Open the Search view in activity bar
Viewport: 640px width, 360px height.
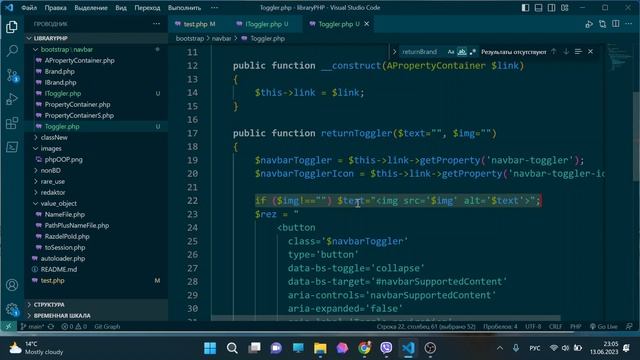tap(12, 51)
